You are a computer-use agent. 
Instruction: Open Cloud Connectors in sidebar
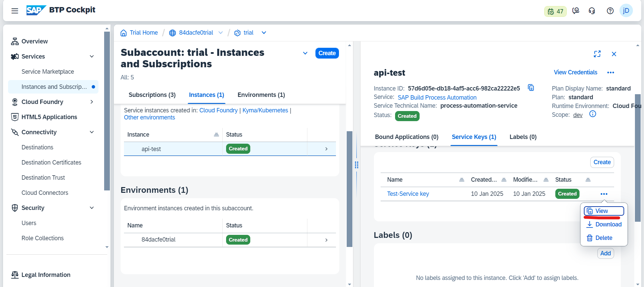45,193
